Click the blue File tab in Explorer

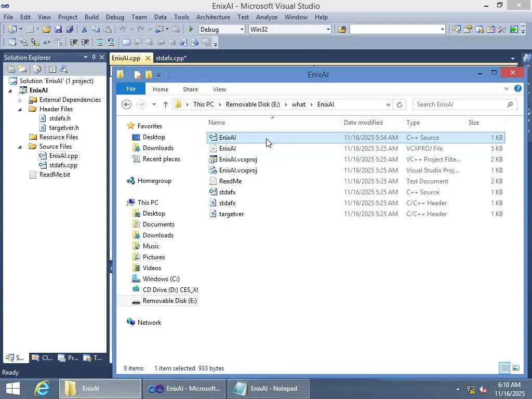pos(131,89)
